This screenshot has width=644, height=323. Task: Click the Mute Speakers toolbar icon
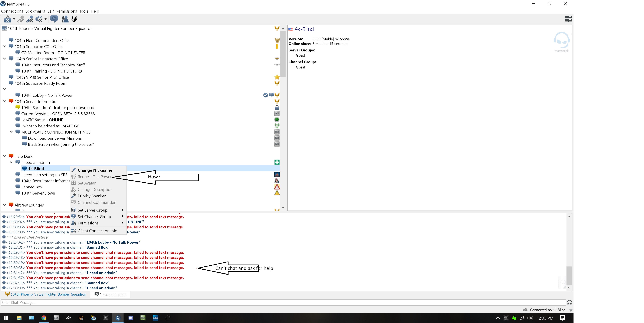pyautogui.click(x=39, y=19)
